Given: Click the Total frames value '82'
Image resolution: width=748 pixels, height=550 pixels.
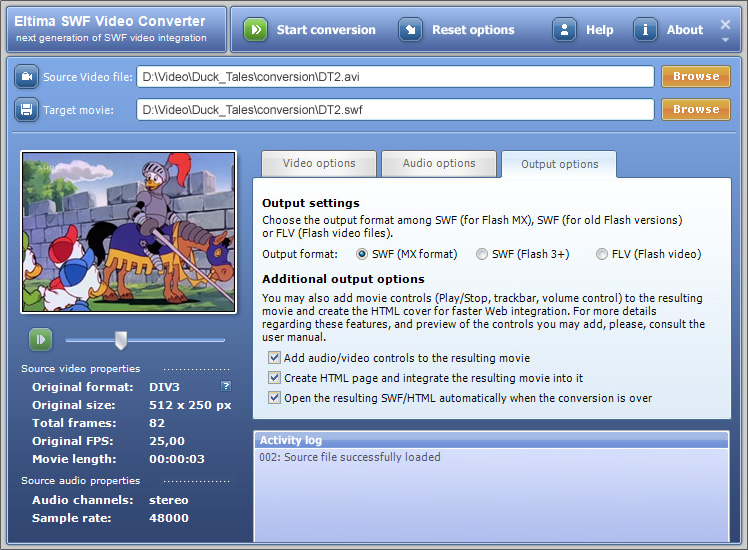Looking at the screenshot, I should (x=157, y=423).
